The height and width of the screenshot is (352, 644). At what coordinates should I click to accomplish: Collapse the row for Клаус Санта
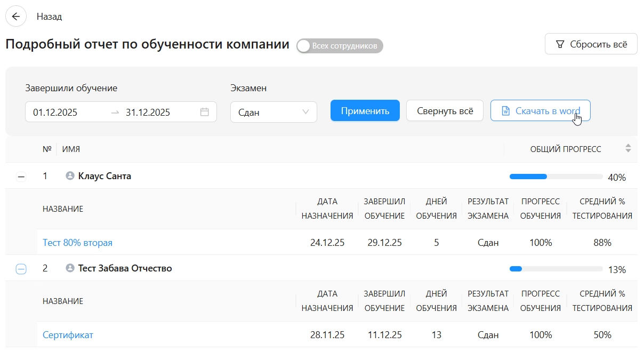pos(21,177)
